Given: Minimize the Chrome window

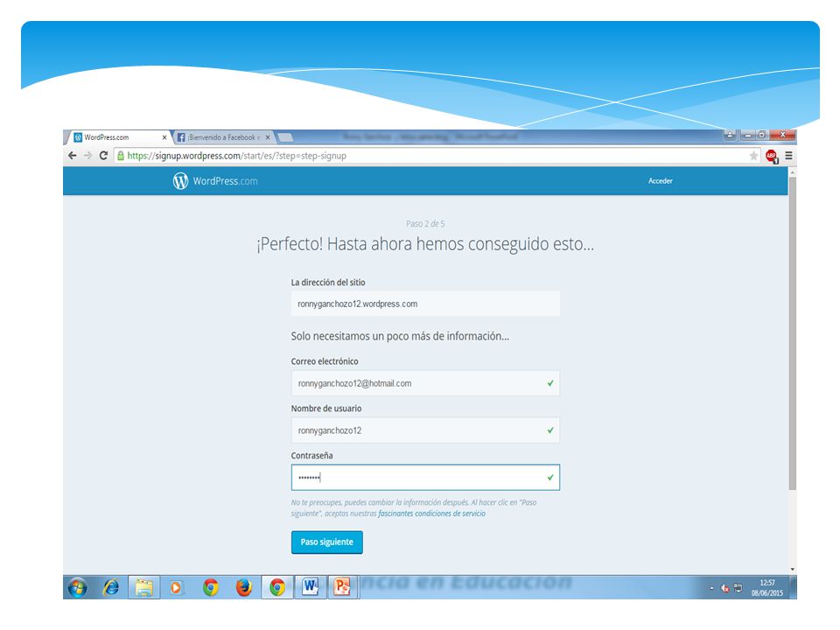Looking at the screenshot, I should pos(748,135).
